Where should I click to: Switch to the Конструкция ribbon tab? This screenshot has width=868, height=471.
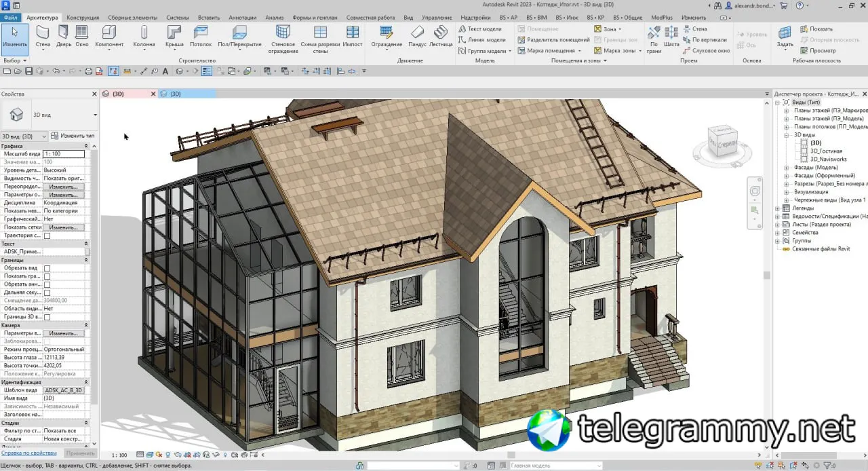(x=83, y=17)
